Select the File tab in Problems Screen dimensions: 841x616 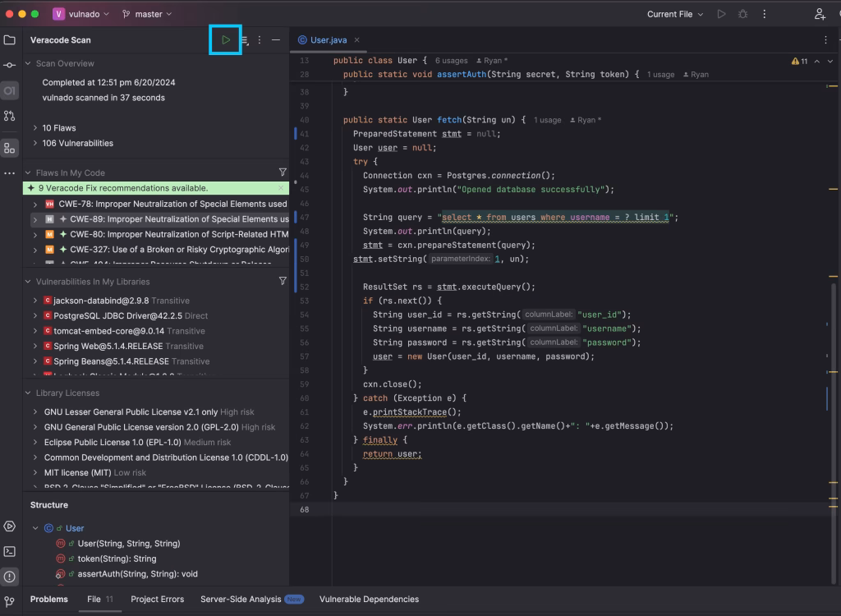99,599
